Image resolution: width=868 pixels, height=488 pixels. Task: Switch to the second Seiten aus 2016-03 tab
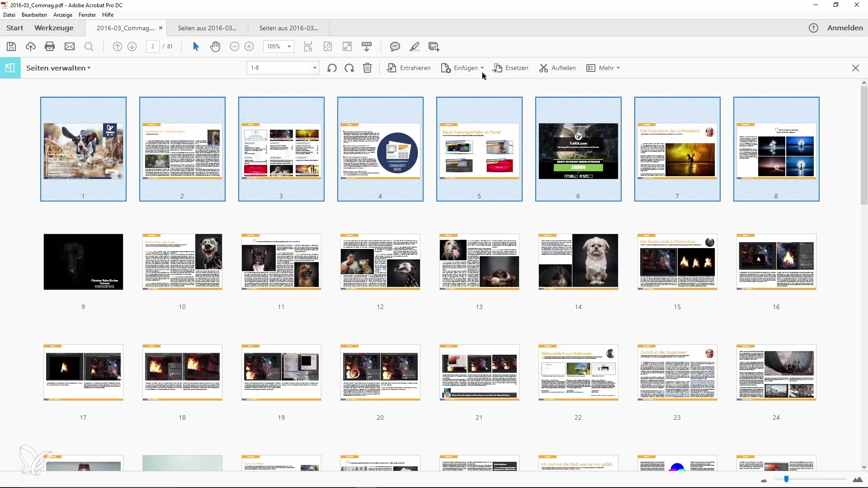[288, 28]
